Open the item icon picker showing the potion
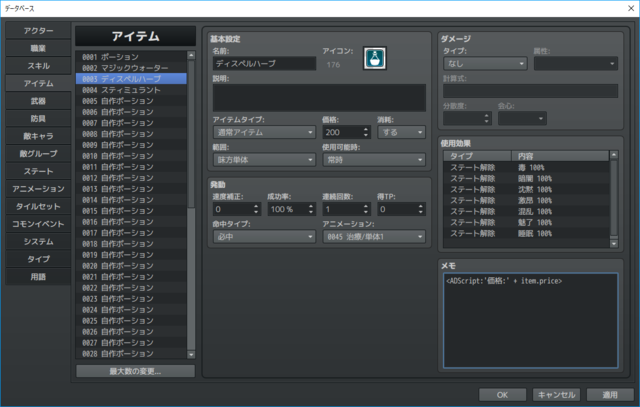 (374, 59)
